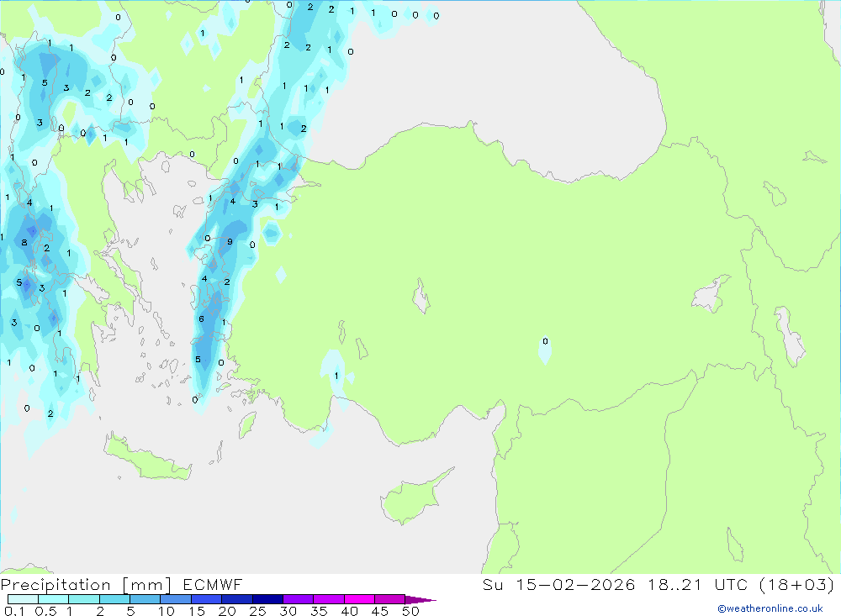
Task: Click the '9' precipitation value on map
Action: (x=230, y=242)
